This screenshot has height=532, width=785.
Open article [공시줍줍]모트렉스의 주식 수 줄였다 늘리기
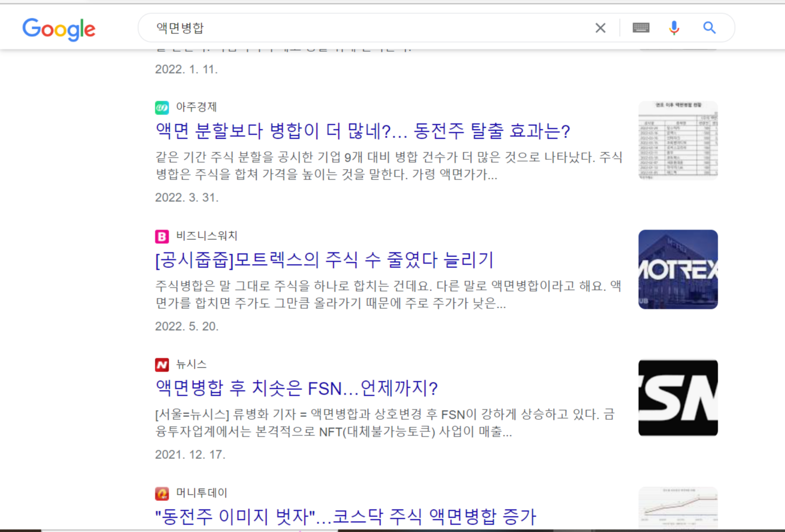(x=325, y=260)
